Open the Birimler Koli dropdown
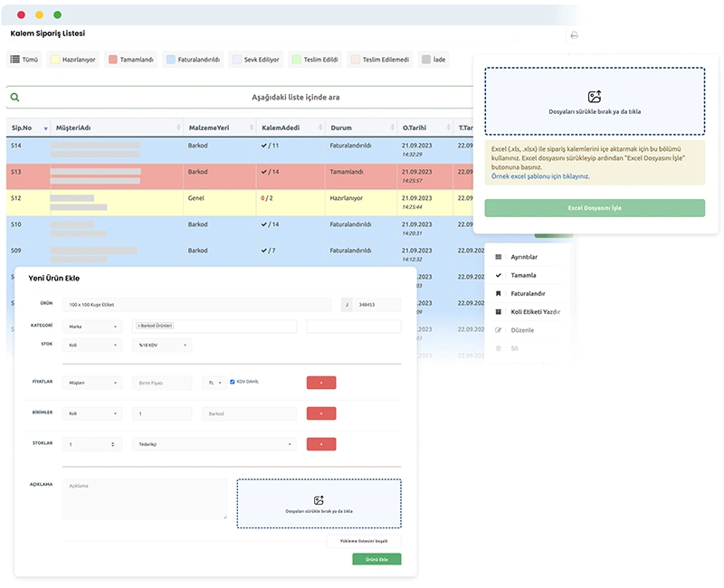Screen dimensions: 724x588 pyautogui.click(x=92, y=413)
